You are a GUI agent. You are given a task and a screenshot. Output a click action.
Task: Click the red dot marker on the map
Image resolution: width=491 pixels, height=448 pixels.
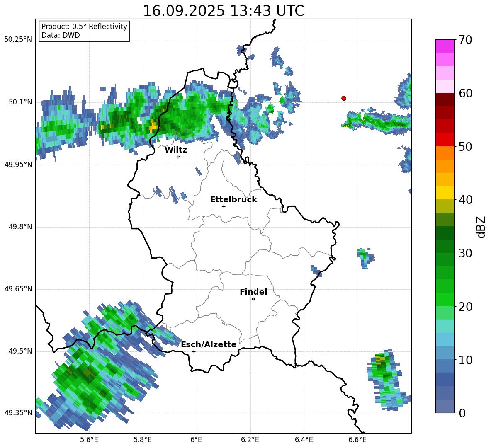click(344, 98)
